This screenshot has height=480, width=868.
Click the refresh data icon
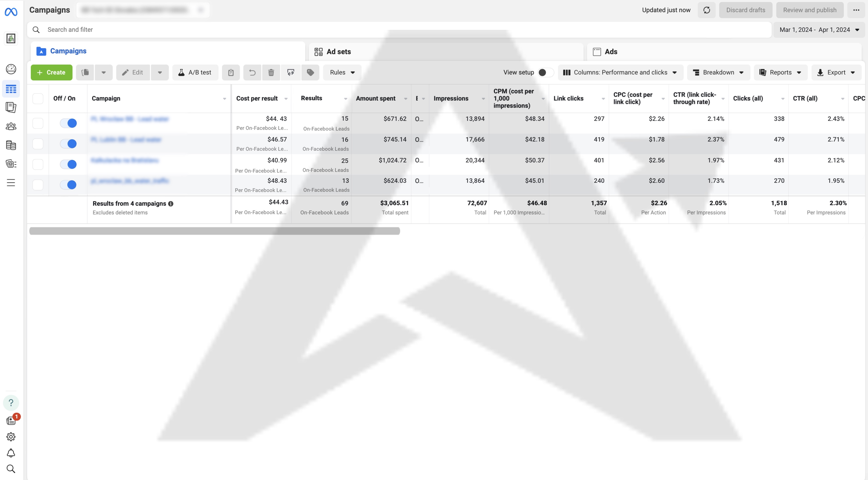click(x=707, y=10)
